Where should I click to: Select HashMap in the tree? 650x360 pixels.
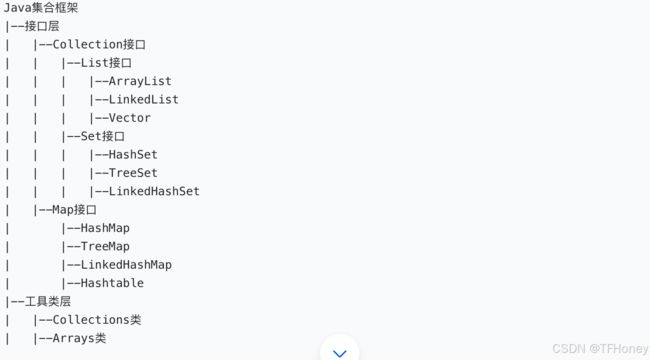105,228
